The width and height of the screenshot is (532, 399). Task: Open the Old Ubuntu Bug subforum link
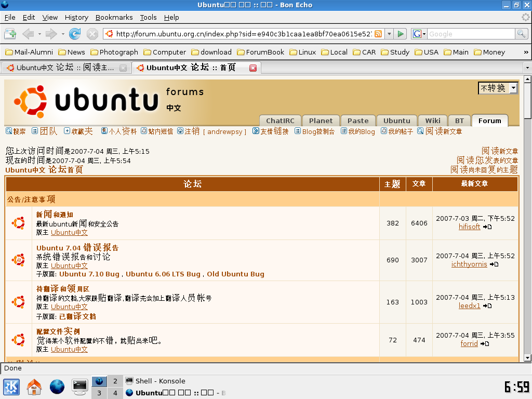235,274
